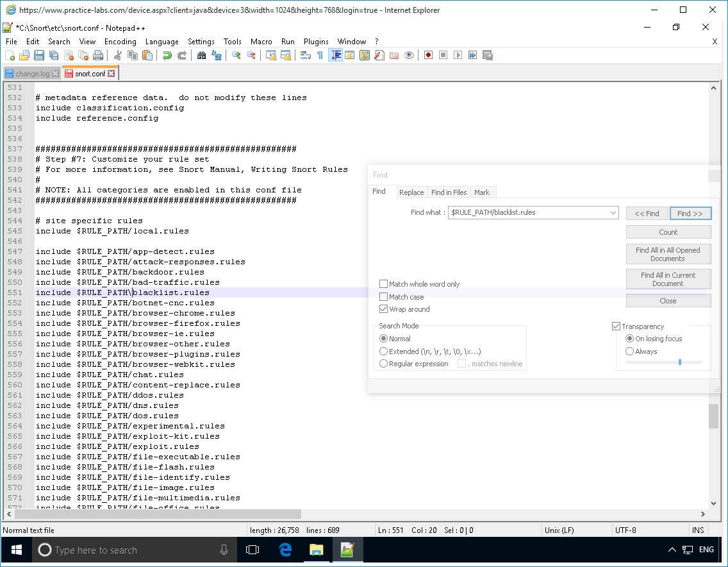Screen dimensions: 728x567
Task: Switch to the Replace tab
Action: pyautogui.click(x=411, y=192)
